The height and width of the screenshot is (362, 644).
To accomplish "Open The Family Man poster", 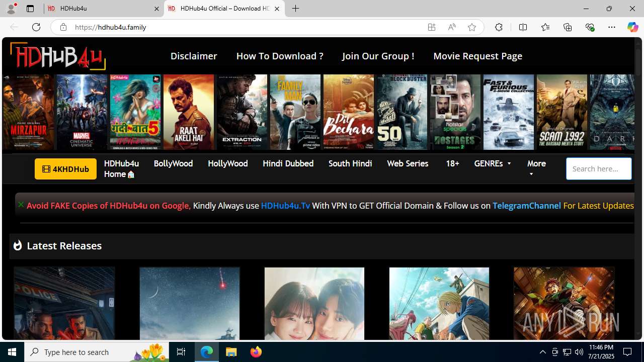I will point(295,112).
